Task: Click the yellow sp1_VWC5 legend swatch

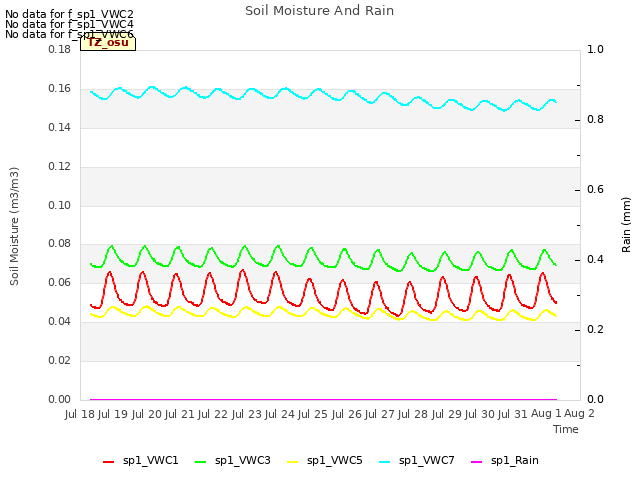Action: (292, 462)
